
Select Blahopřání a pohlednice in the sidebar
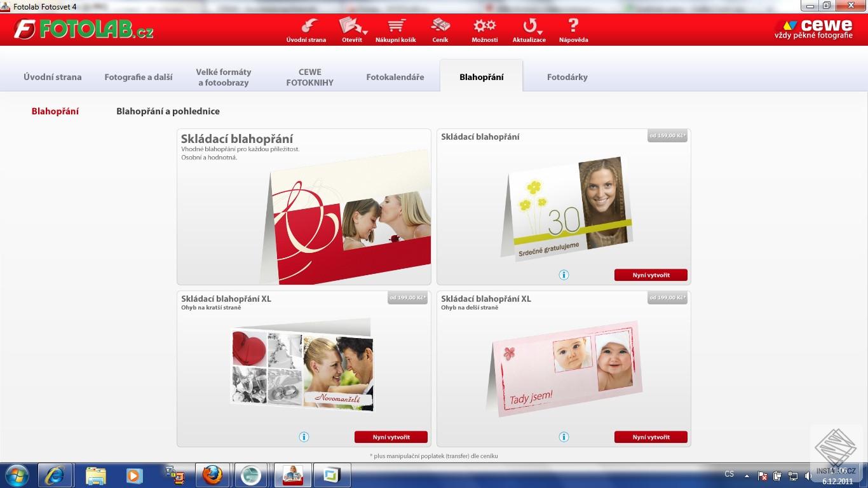click(x=168, y=111)
